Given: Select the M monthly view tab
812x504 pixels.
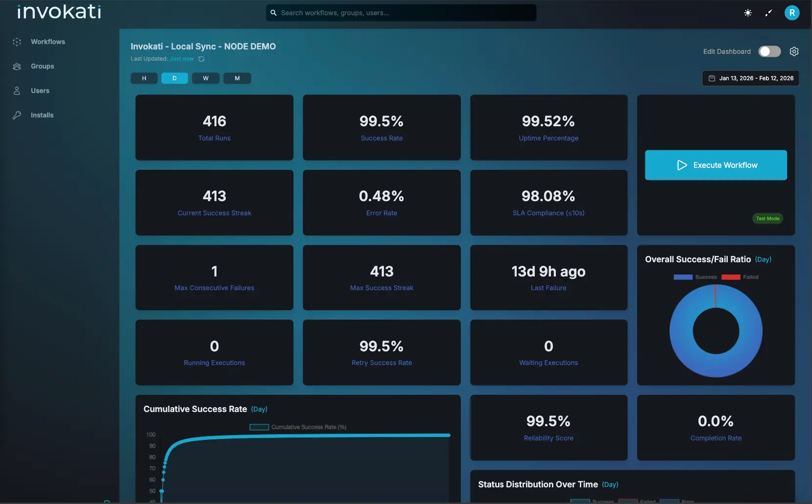Looking at the screenshot, I should point(237,78).
